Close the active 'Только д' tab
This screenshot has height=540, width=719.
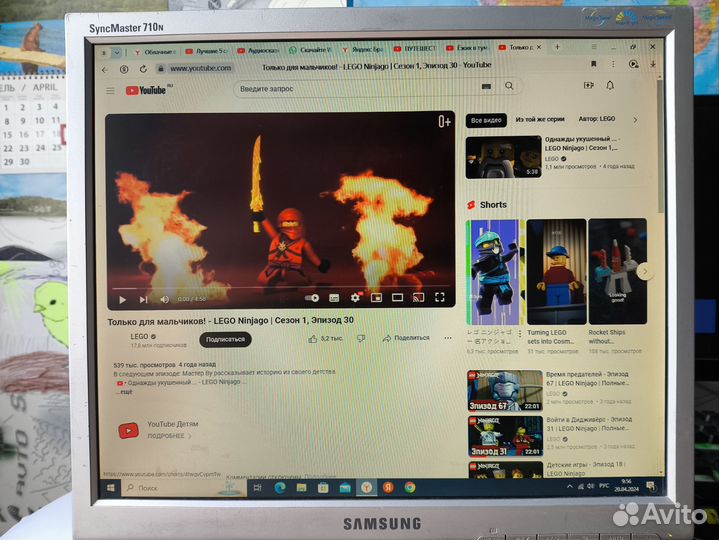tap(539, 47)
